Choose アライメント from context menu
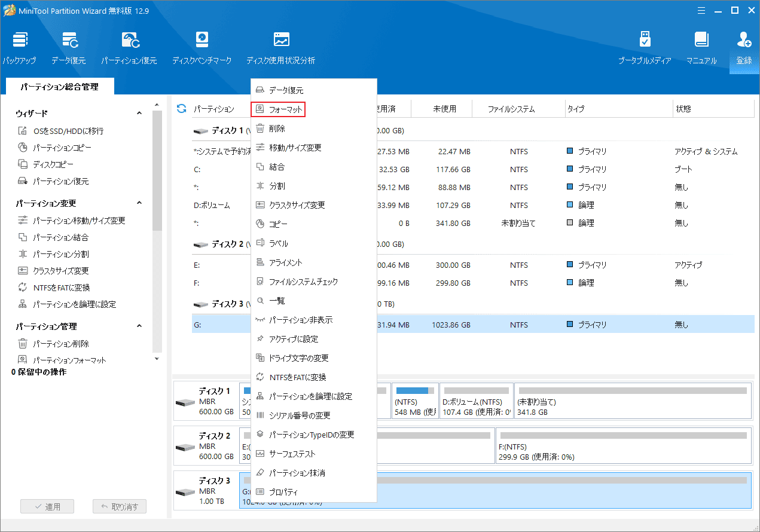This screenshot has height=532, width=760. click(314, 262)
